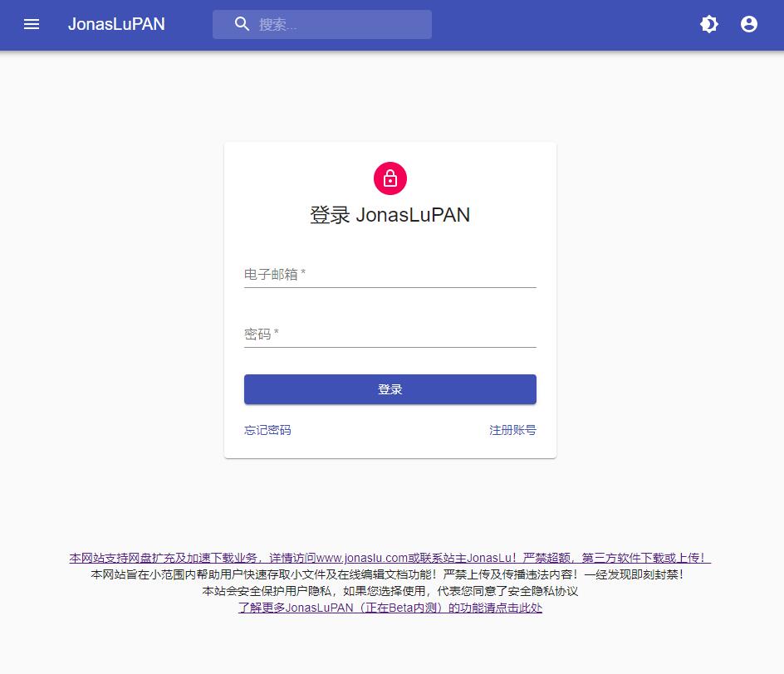Open the 本网站支持网盘扩充 footer link
This screenshot has width=784, height=674.
[390, 558]
